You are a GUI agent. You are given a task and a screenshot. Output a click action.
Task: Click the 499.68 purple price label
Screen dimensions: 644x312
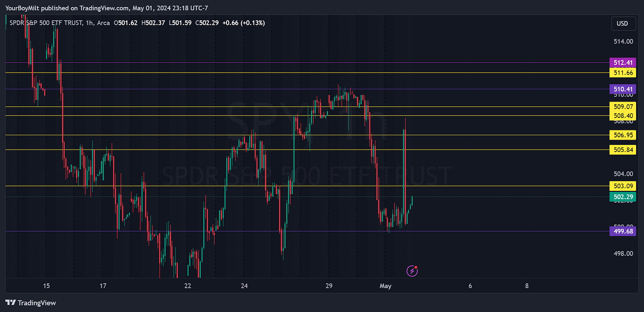[x=622, y=231]
